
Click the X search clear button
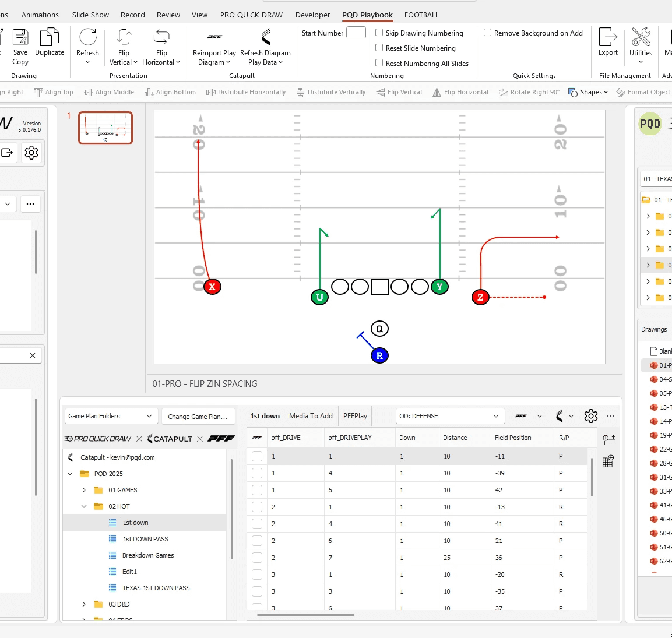[33, 355]
